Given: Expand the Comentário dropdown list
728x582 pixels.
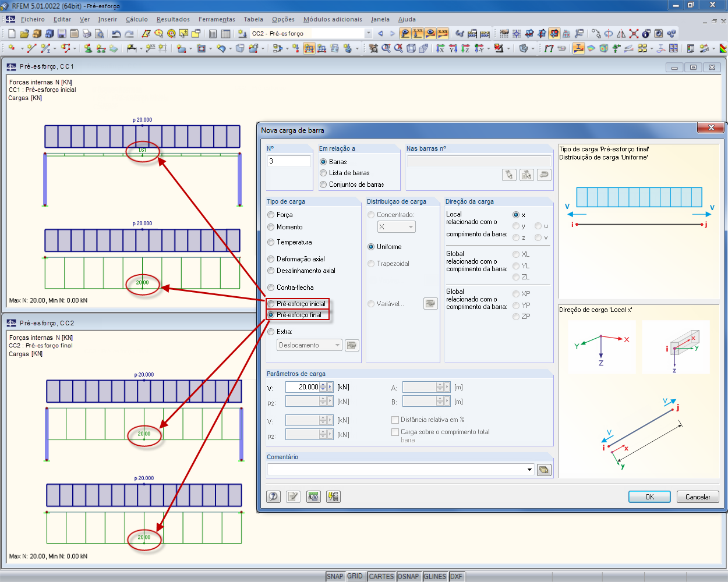Looking at the screenshot, I should (529, 470).
